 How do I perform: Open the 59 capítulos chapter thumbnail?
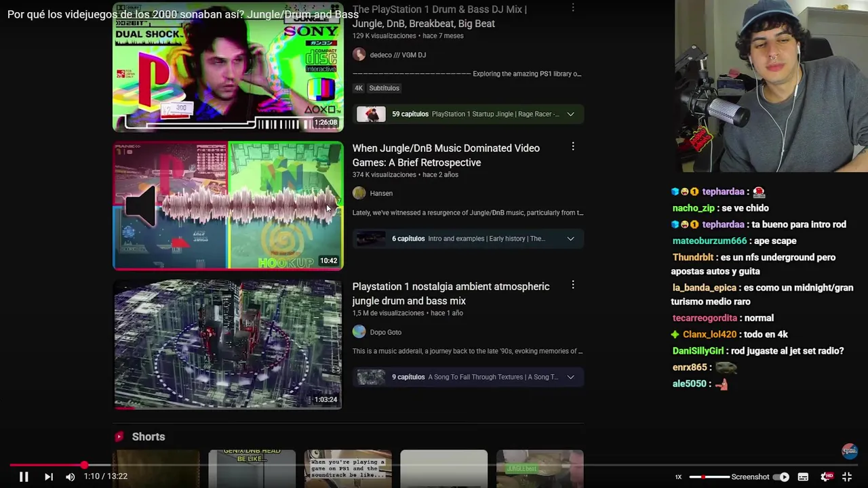[x=371, y=114]
